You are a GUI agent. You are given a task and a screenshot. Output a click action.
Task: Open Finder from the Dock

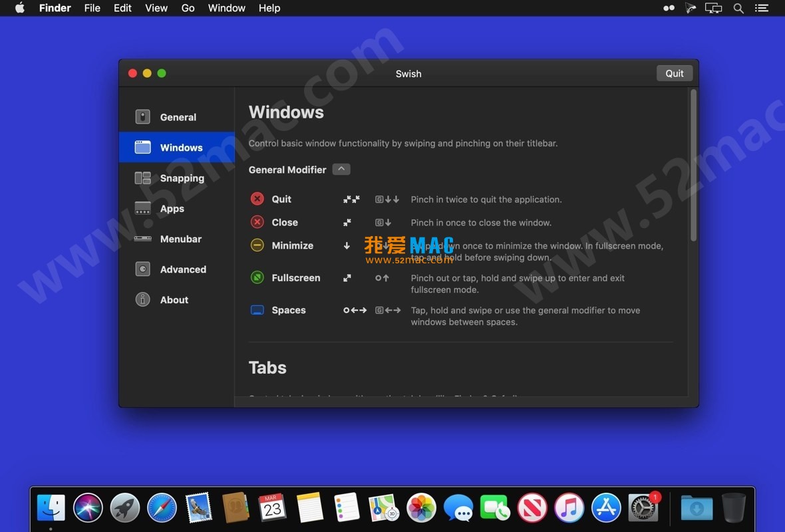pos(51,507)
